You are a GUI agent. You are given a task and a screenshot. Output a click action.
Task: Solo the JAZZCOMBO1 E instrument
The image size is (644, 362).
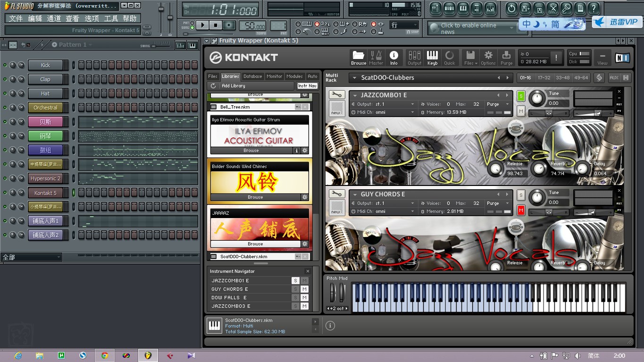(521, 96)
